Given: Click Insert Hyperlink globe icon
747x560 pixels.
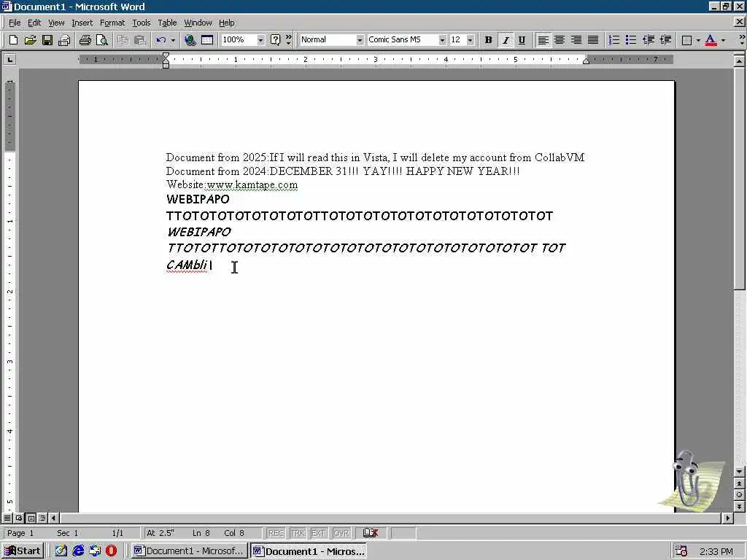Looking at the screenshot, I should (190, 40).
